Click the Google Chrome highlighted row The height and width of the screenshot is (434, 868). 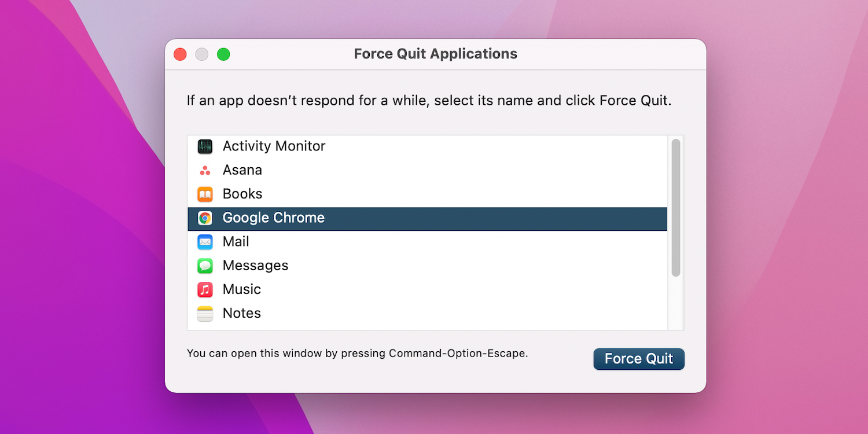point(426,218)
